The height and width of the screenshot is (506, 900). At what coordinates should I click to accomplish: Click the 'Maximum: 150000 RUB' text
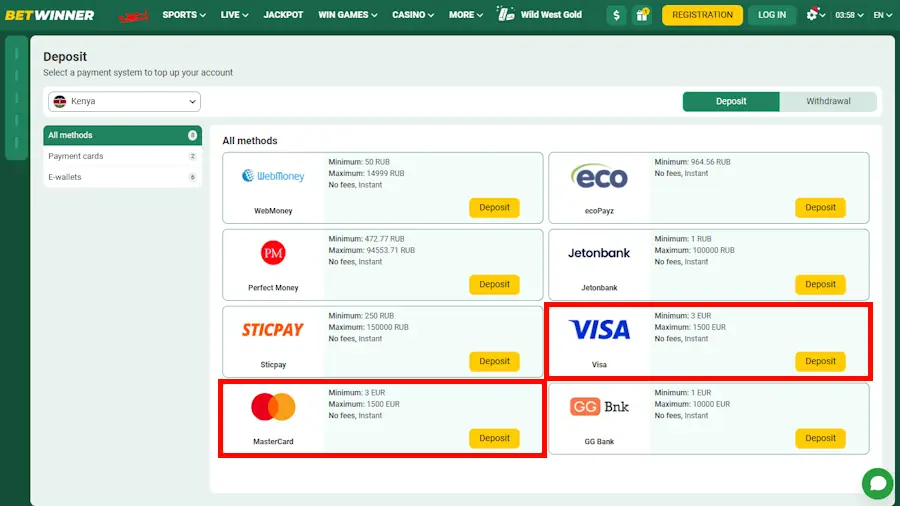[368, 328]
